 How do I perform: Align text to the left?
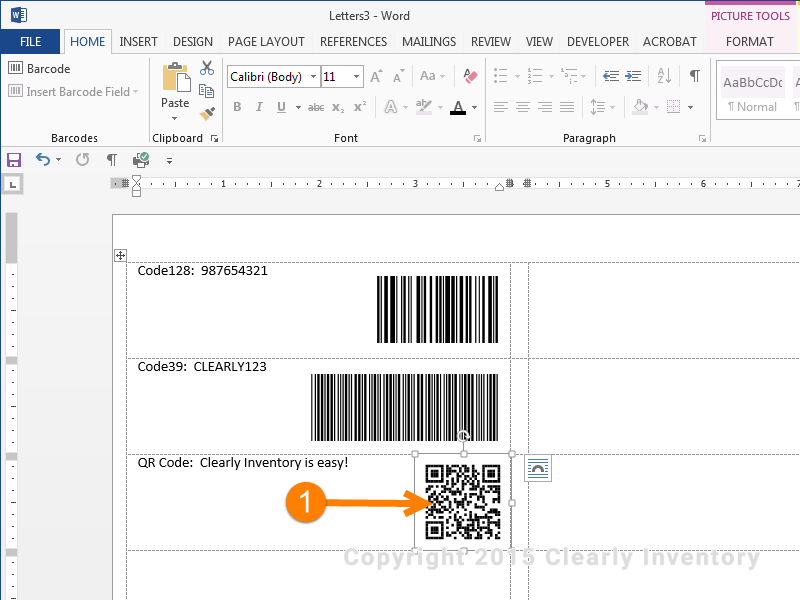501,107
